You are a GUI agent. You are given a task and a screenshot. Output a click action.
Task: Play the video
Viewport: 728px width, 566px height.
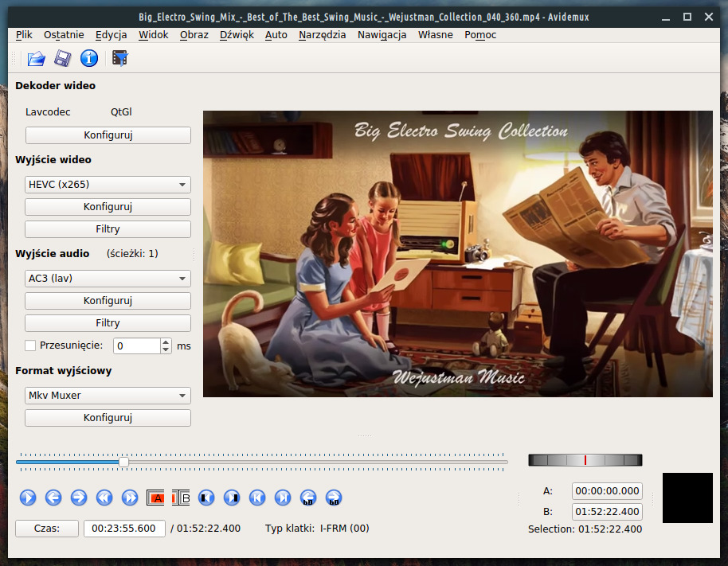28,498
